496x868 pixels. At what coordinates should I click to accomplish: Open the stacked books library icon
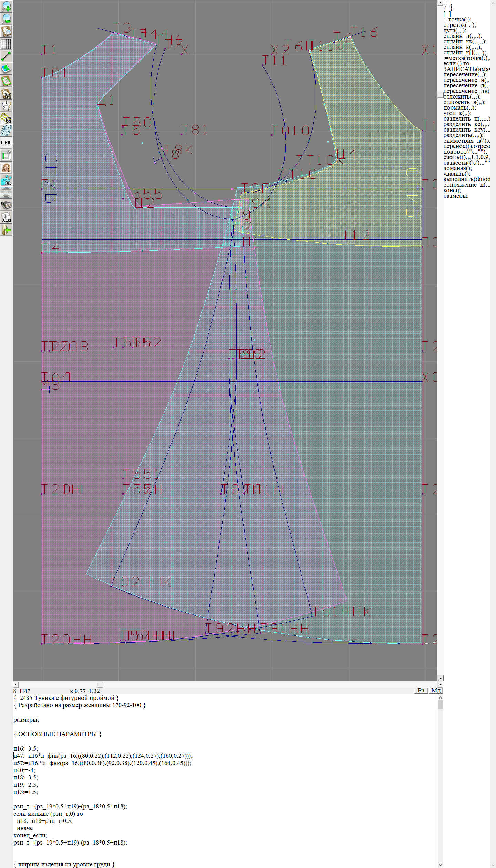[x=6, y=205]
